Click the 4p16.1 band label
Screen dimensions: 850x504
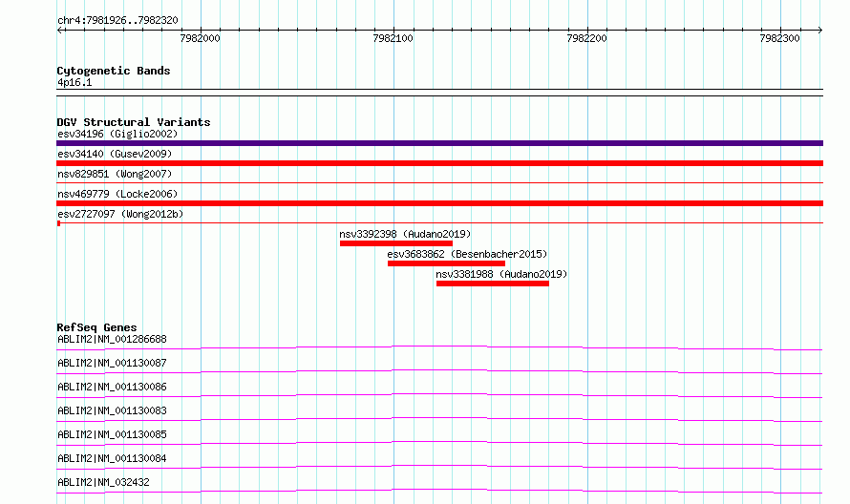74,82
